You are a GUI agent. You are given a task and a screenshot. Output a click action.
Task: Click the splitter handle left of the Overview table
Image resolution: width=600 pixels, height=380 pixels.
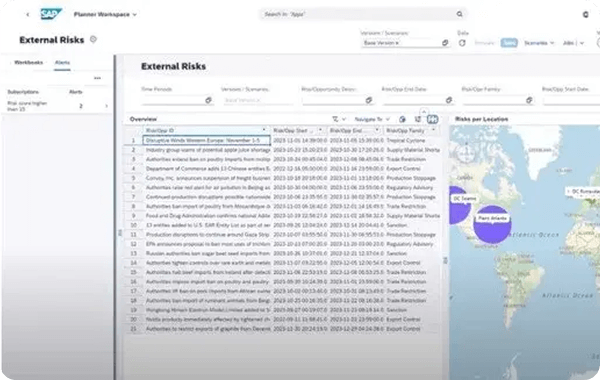click(120, 232)
